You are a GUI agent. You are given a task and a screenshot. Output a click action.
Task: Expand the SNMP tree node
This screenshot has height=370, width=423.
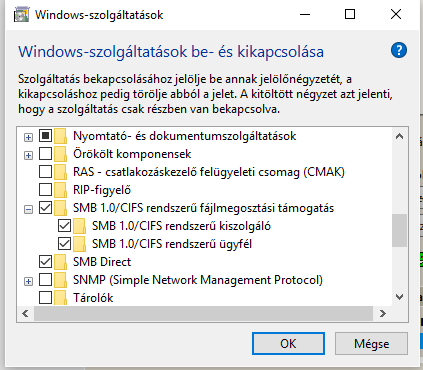click(x=29, y=281)
